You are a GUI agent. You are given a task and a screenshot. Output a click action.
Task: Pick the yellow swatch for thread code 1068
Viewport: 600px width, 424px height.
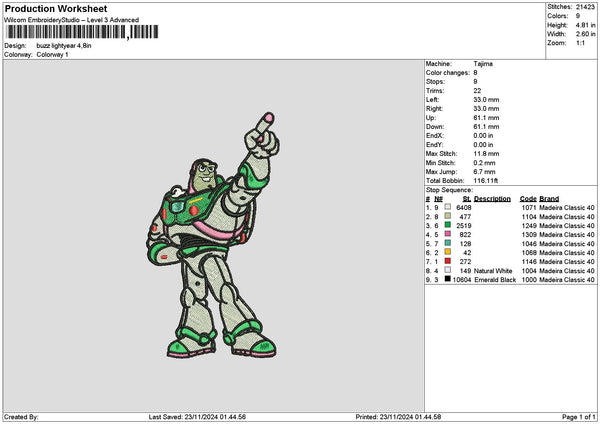447,252
